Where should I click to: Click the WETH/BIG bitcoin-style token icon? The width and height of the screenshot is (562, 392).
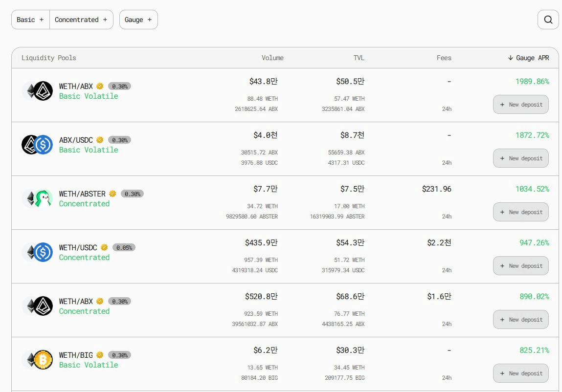click(43, 360)
